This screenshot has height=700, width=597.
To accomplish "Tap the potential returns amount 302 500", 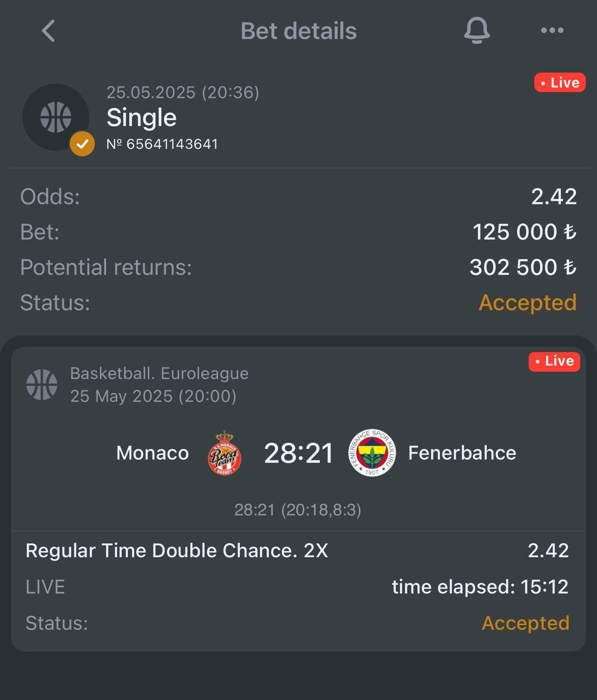I will [523, 267].
